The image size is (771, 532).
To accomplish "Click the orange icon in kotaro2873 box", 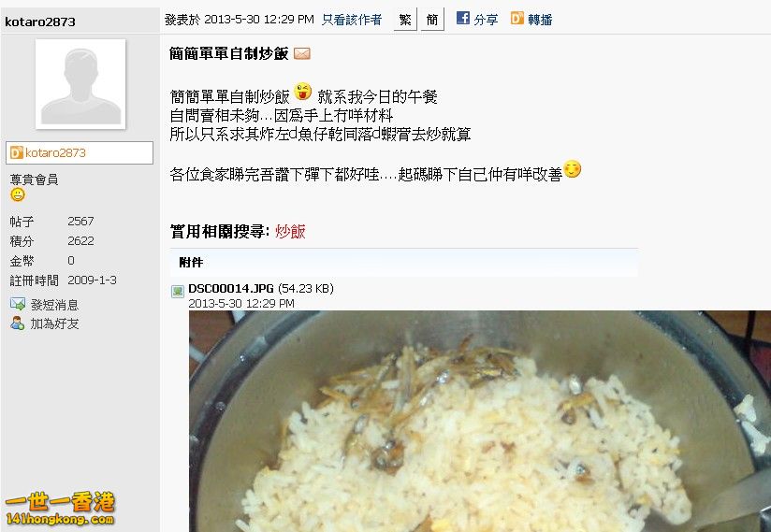I will coord(17,152).
